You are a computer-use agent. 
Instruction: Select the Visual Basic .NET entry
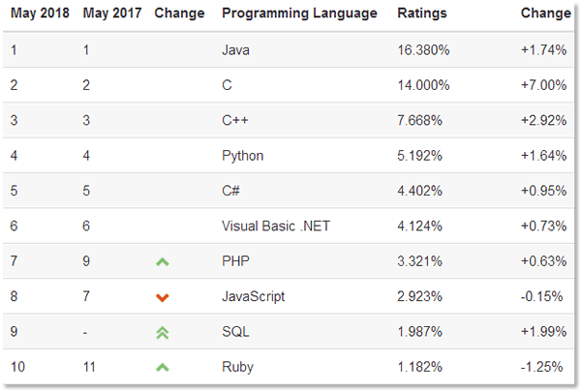tap(275, 226)
